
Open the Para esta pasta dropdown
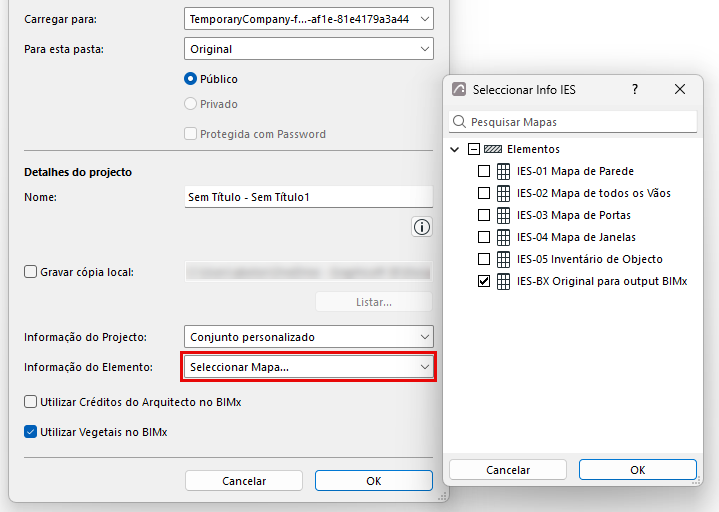(x=309, y=49)
